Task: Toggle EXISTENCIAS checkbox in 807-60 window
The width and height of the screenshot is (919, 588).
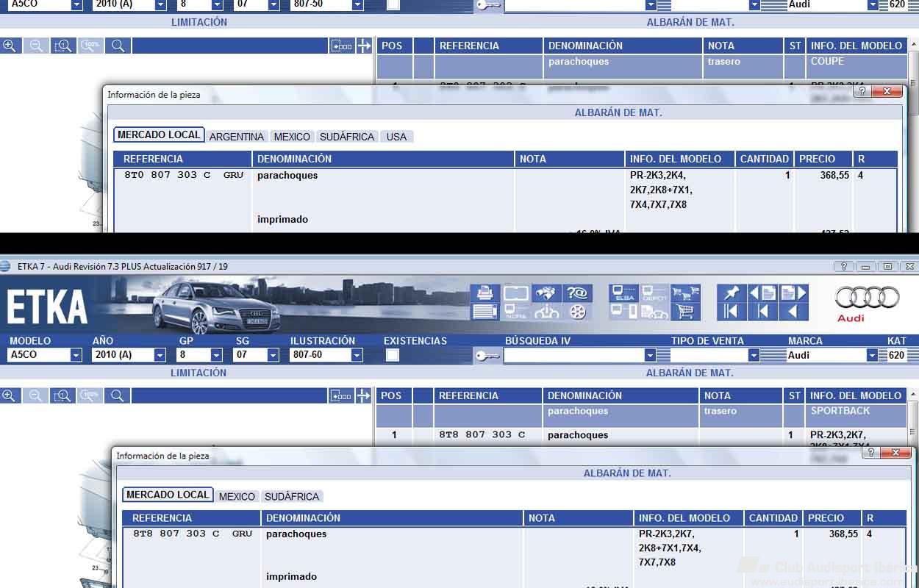Action: point(393,355)
